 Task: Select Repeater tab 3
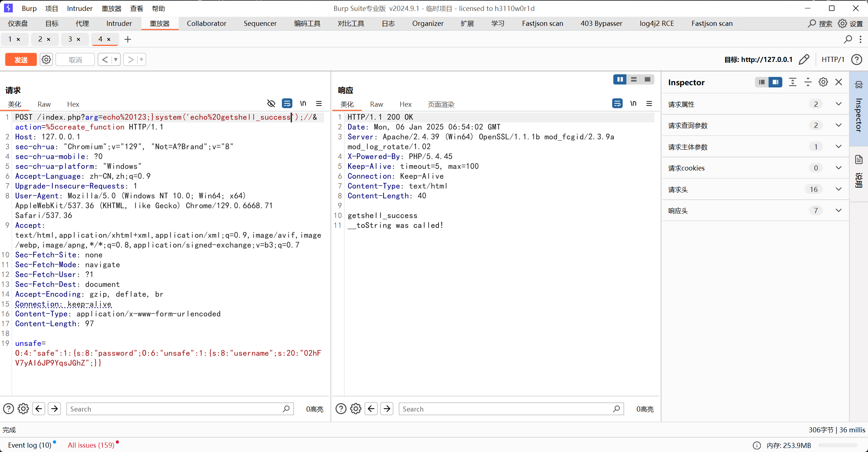pos(70,39)
